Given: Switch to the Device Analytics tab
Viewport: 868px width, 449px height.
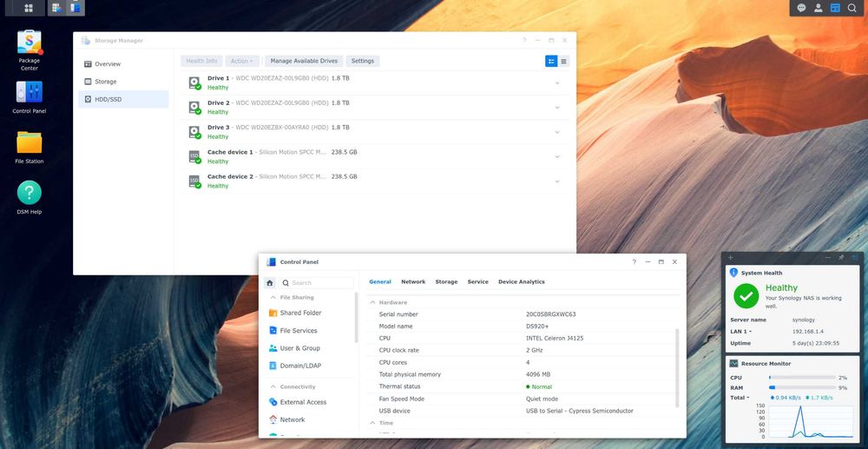Looking at the screenshot, I should pos(522,281).
